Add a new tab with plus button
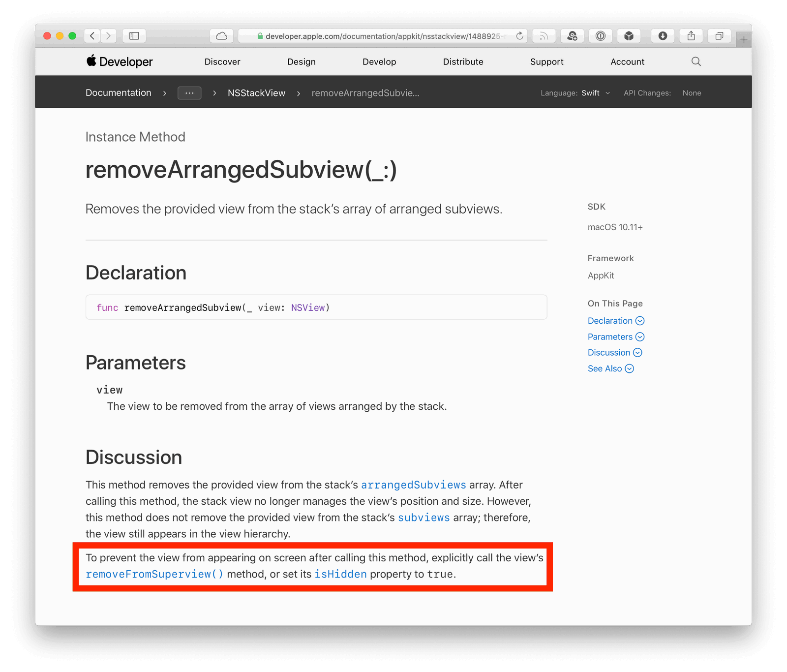 (744, 40)
